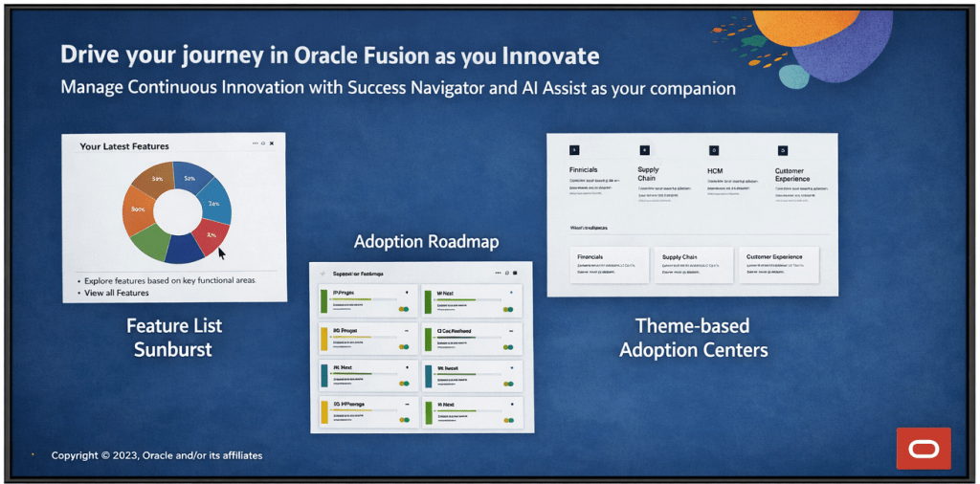Click the Financials icon in Adoption Centers
Viewport: 980px width, 484px height.
coord(574,150)
